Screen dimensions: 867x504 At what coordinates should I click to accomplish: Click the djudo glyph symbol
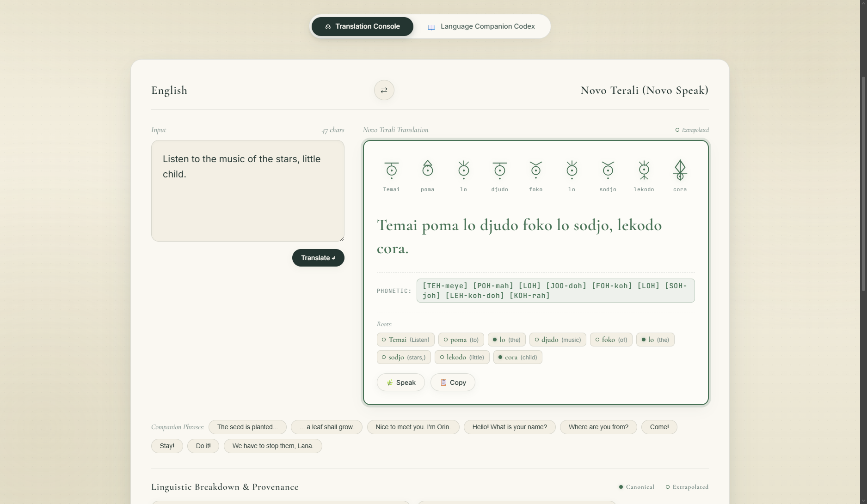(x=500, y=170)
